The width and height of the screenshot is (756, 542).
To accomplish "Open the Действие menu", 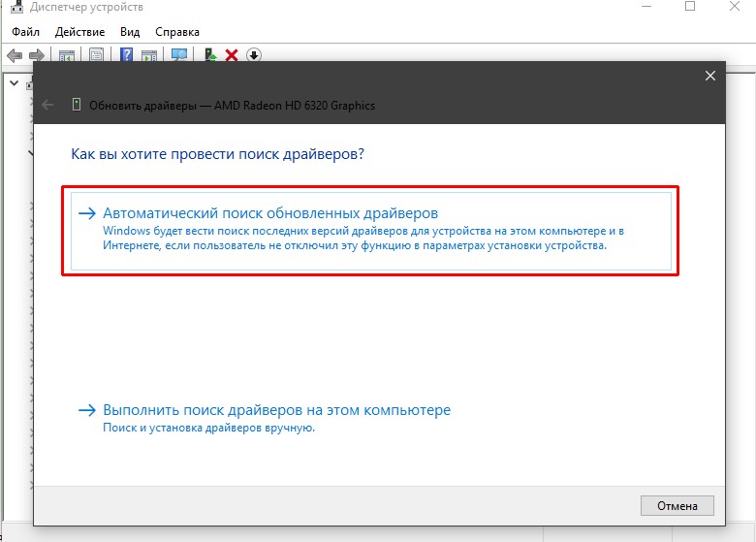I will pyautogui.click(x=80, y=32).
